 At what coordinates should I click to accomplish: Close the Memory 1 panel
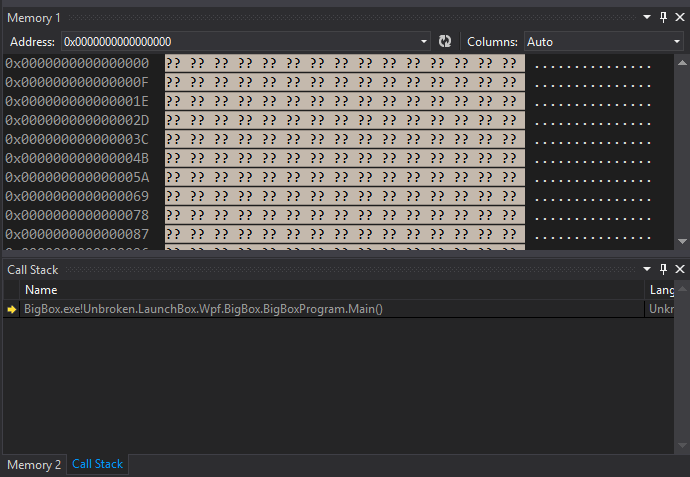coord(680,18)
